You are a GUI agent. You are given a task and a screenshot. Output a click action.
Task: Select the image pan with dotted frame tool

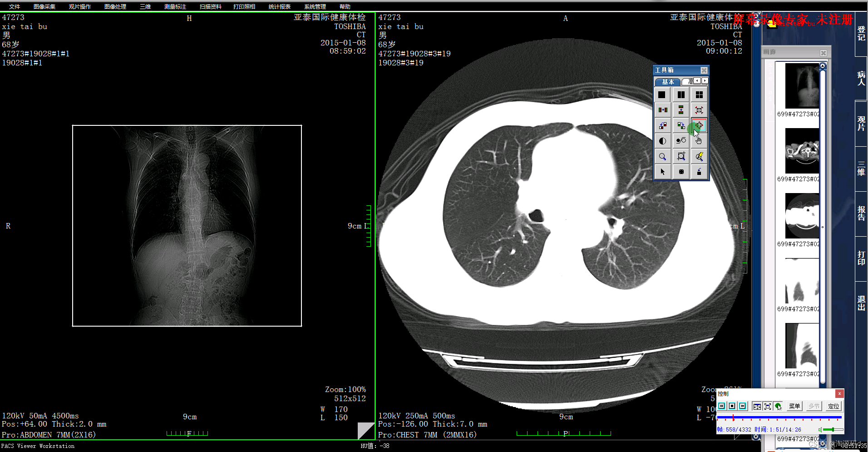tap(699, 125)
